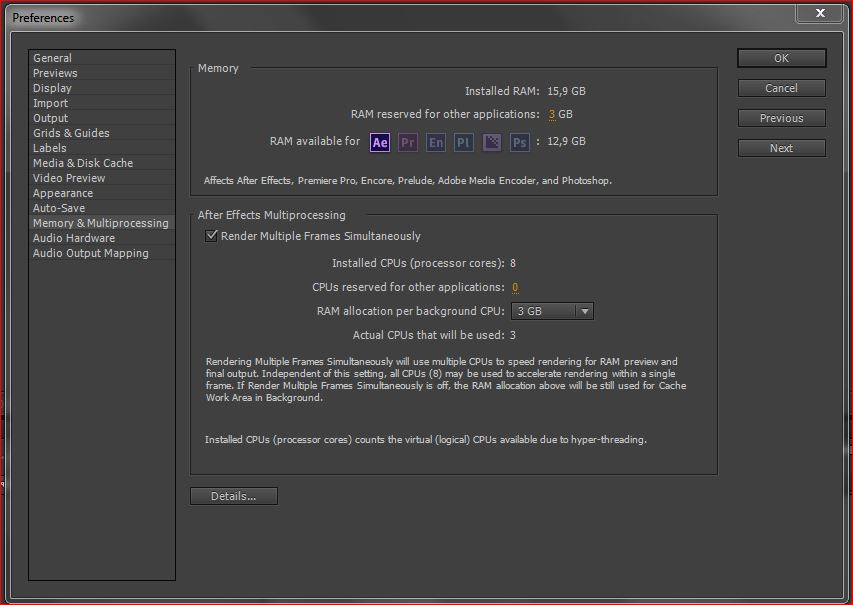Click CPUs reserved for other applications value 0
Image resolution: width=853 pixels, height=605 pixels.
515,287
